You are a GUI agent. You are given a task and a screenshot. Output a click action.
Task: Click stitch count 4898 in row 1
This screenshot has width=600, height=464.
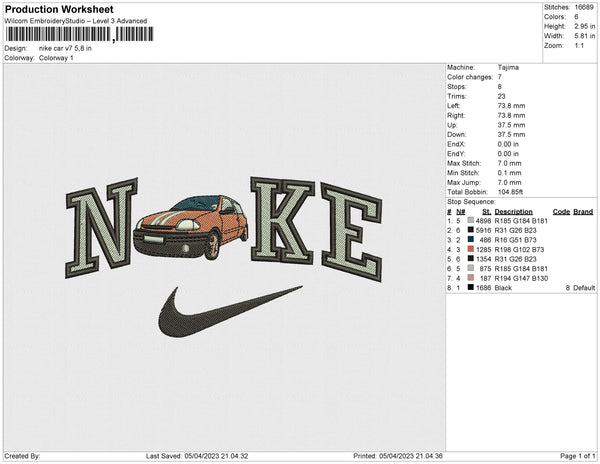[x=483, y=221]
